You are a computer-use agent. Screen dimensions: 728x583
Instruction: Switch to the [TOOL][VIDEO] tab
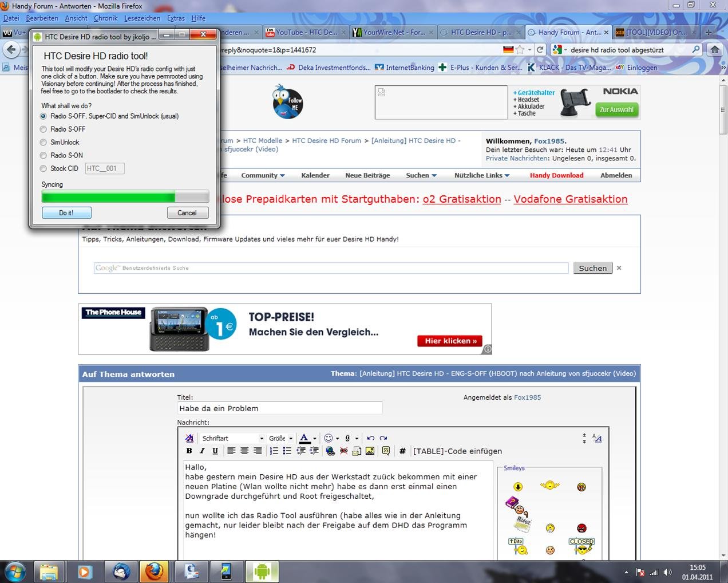pos(656,32)
